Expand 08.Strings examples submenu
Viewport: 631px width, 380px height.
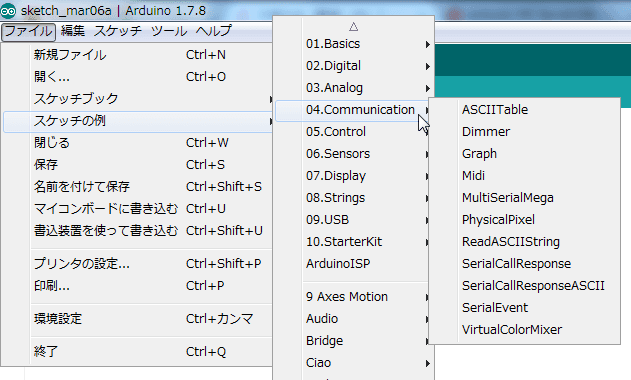coord(353,198)
